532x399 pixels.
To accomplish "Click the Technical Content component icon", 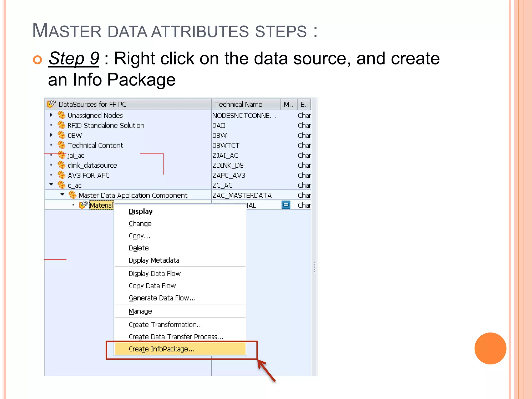I will (x=61, y=145).
